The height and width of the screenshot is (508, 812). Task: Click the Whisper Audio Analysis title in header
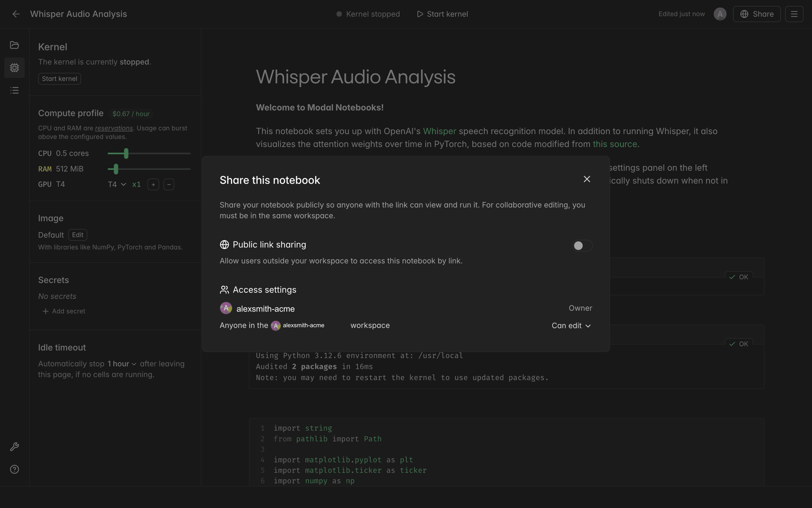pos(79,14)
